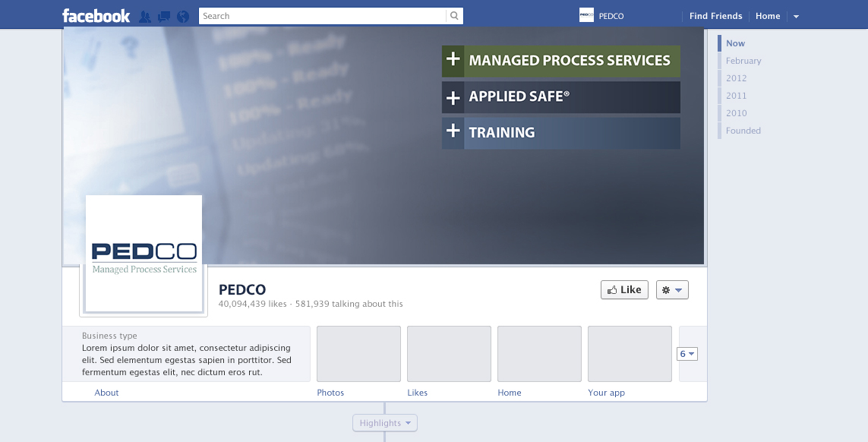Click the Training banner
868x442 pixels.
click(560, 133)
